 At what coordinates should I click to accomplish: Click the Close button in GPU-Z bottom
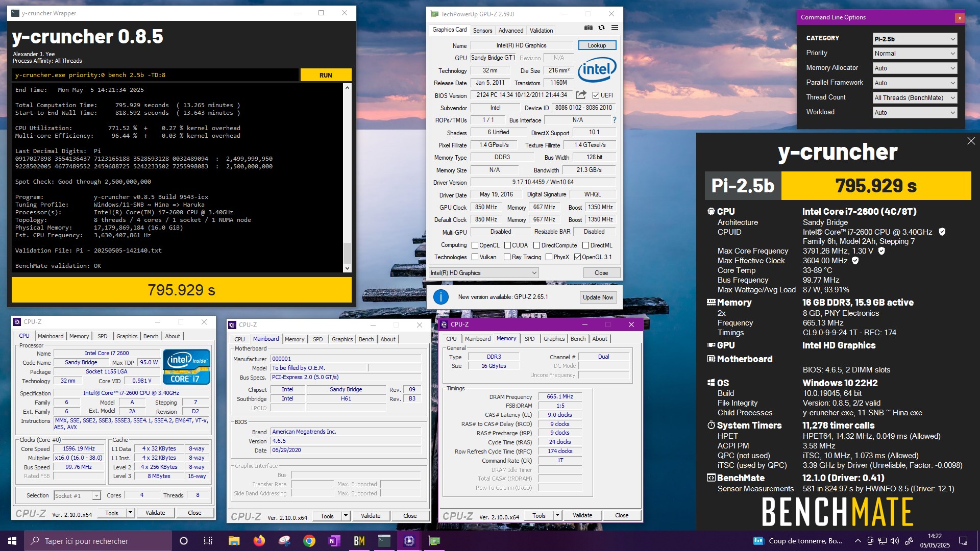601,273
